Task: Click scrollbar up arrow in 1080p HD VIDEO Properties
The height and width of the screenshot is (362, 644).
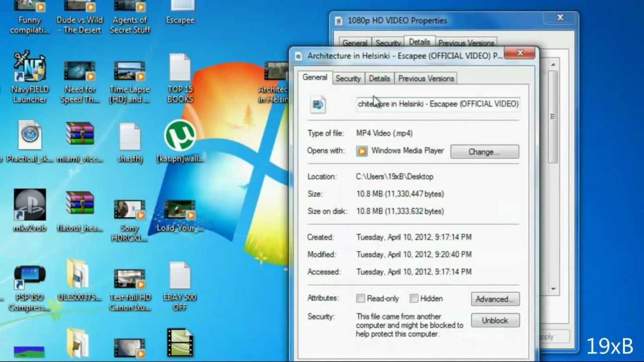Action: pos(553,65)
